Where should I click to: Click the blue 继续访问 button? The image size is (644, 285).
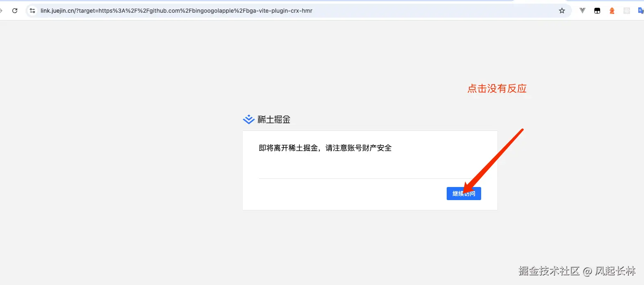click(x=464, y=194)
